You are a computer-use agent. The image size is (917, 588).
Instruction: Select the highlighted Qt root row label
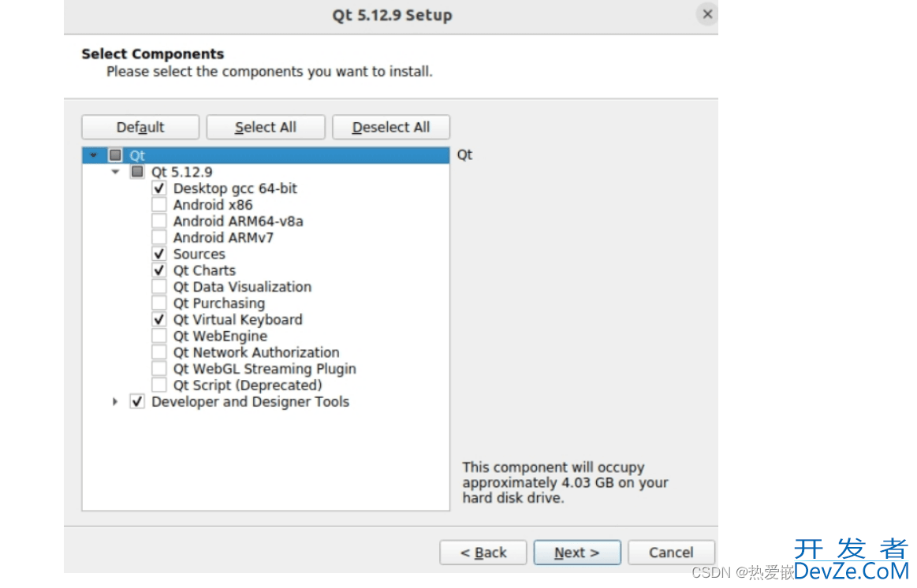[137, 155]
